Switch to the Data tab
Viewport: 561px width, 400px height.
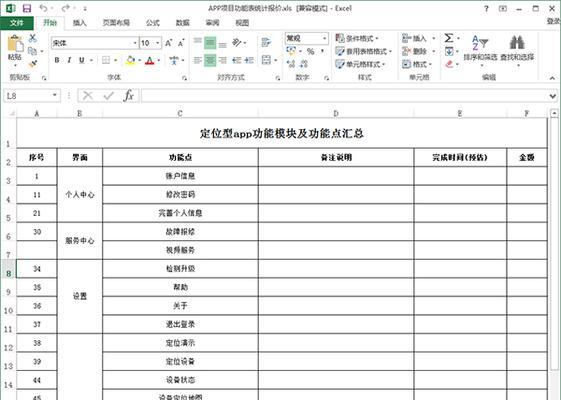(x=182, y=23)
